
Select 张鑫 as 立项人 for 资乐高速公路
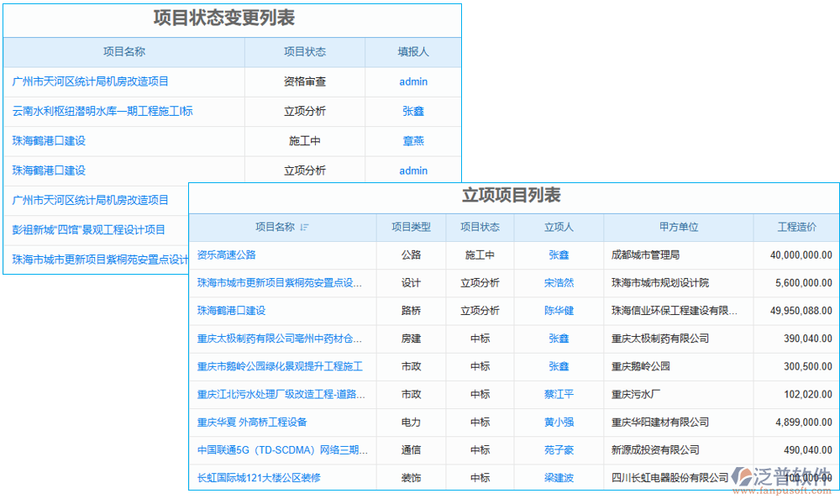tap(559, 255)
